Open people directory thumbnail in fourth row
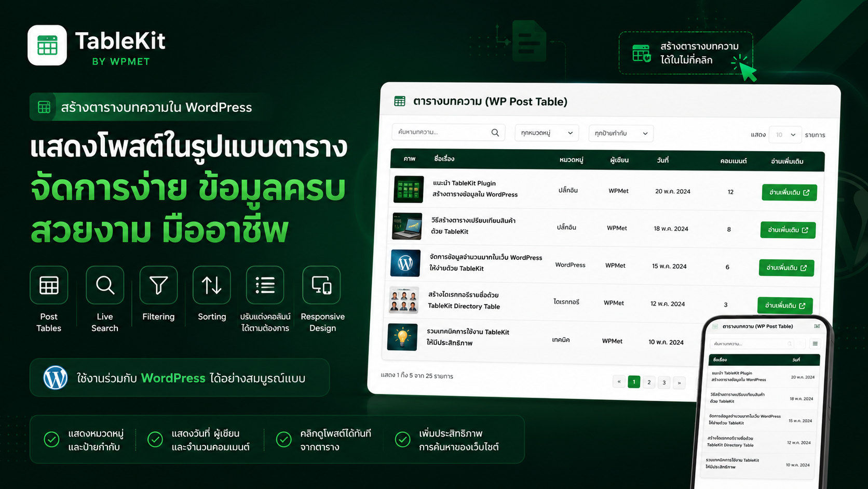 click(x=404, y=300)
